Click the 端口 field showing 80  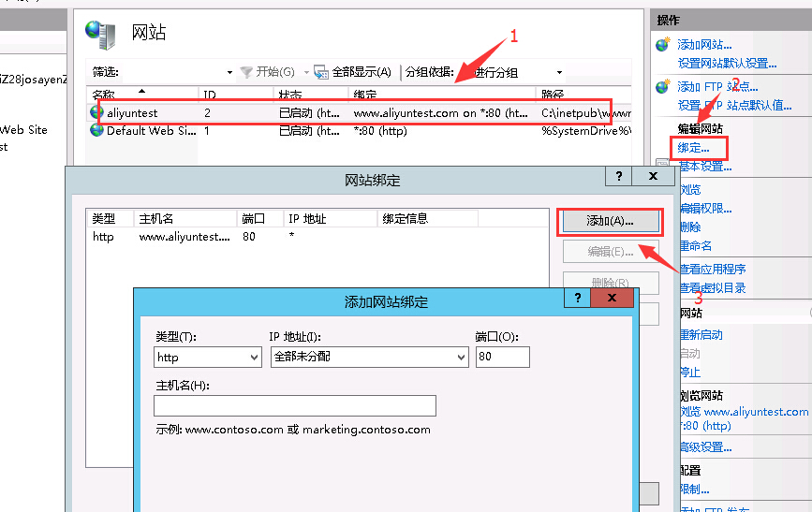pos(502,358)
